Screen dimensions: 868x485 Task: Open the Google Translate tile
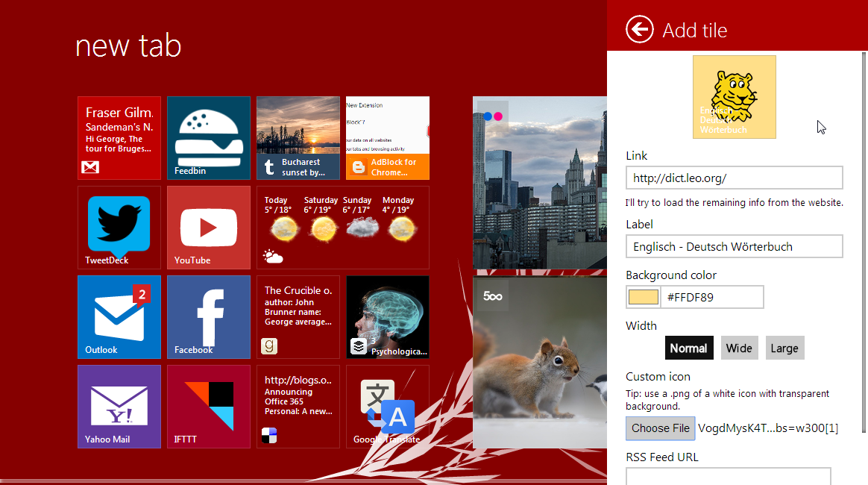tap(388, 406)
